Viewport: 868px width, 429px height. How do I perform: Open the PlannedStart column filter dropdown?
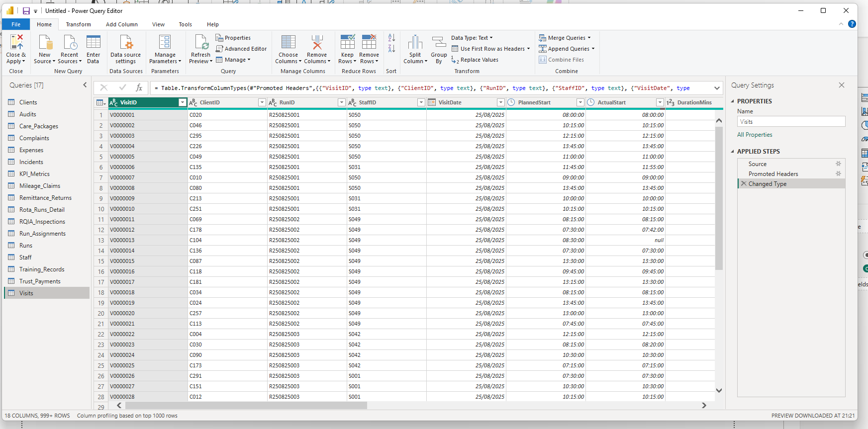580,102
